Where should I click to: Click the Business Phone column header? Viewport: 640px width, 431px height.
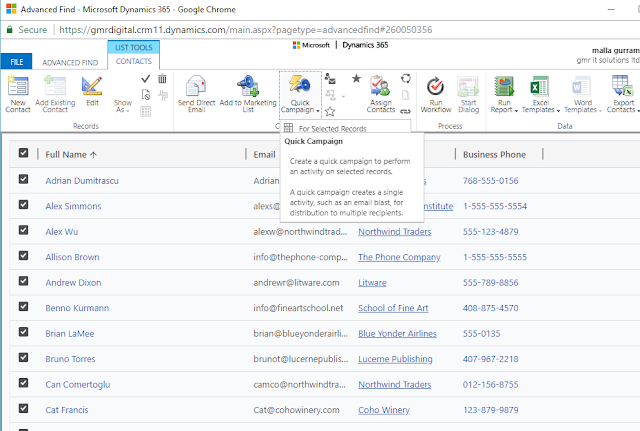click(494, 155)
